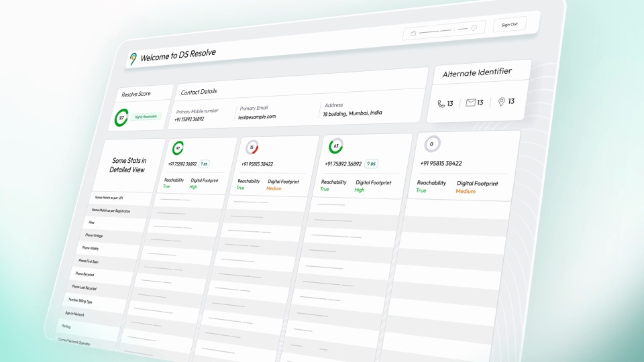644x362 pixels.
Task: Select the Alias row label
Action: 91,223
